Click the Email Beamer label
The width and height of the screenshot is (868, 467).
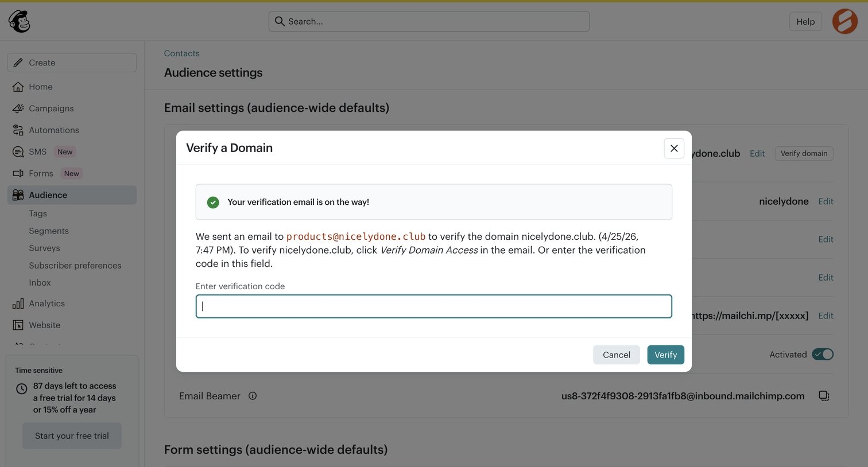click(210, 396)
